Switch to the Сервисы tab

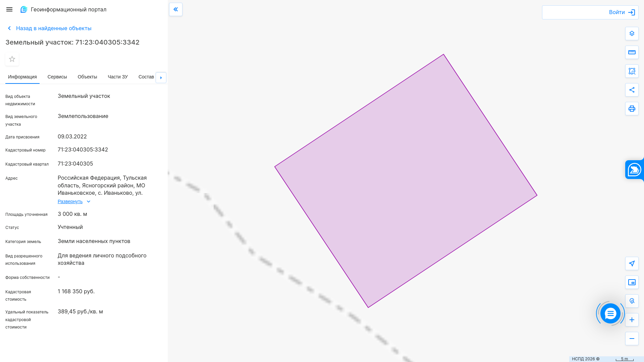coord(57,77)
